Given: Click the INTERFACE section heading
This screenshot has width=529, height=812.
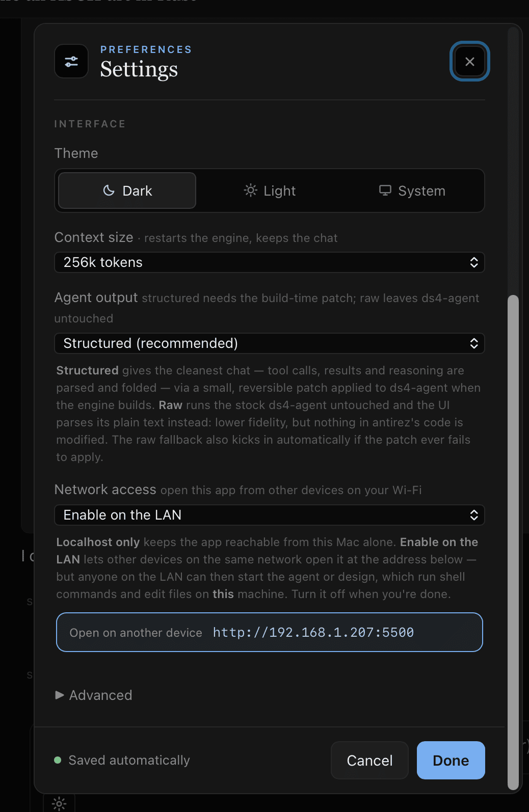Looking at the screenshot, I should [x=90, y=124].
